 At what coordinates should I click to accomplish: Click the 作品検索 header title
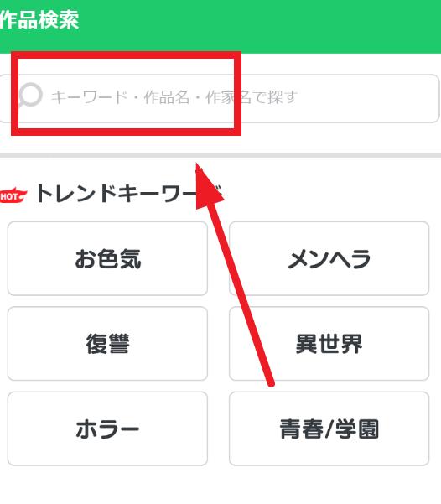39,20
